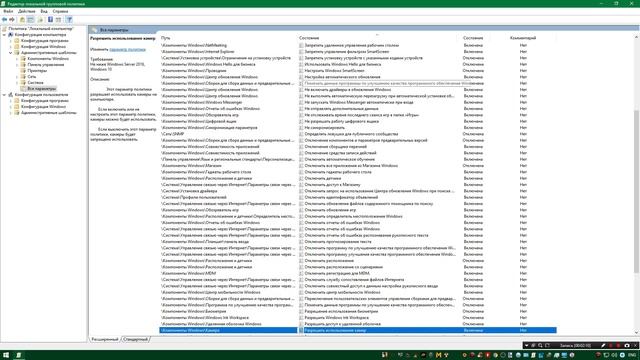Open the recorder bar dropdown arrow
Image resolution: width=640 pixels, height=360 pixels.
pos(527,346)
